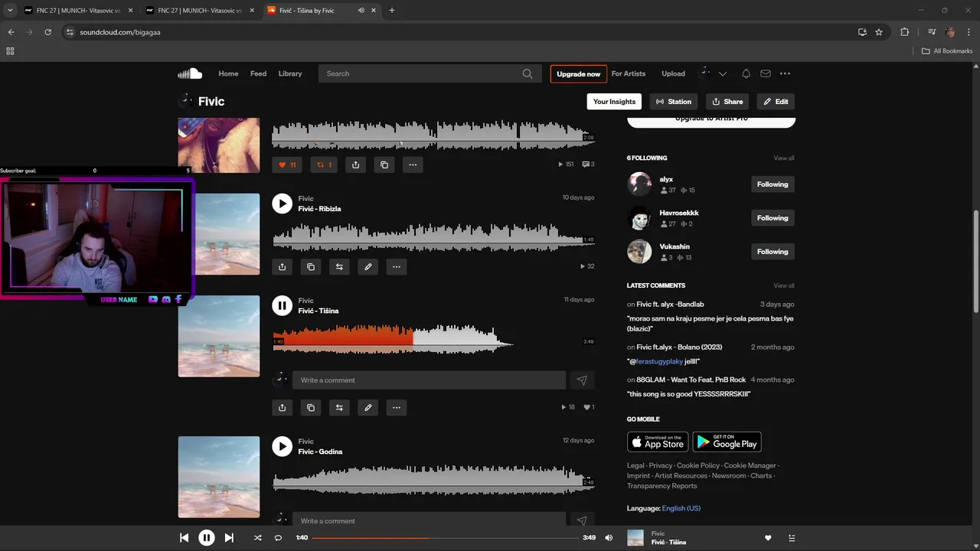
Task: Open more options for top track
Action: pyautogui.click(x=413, y=165)
